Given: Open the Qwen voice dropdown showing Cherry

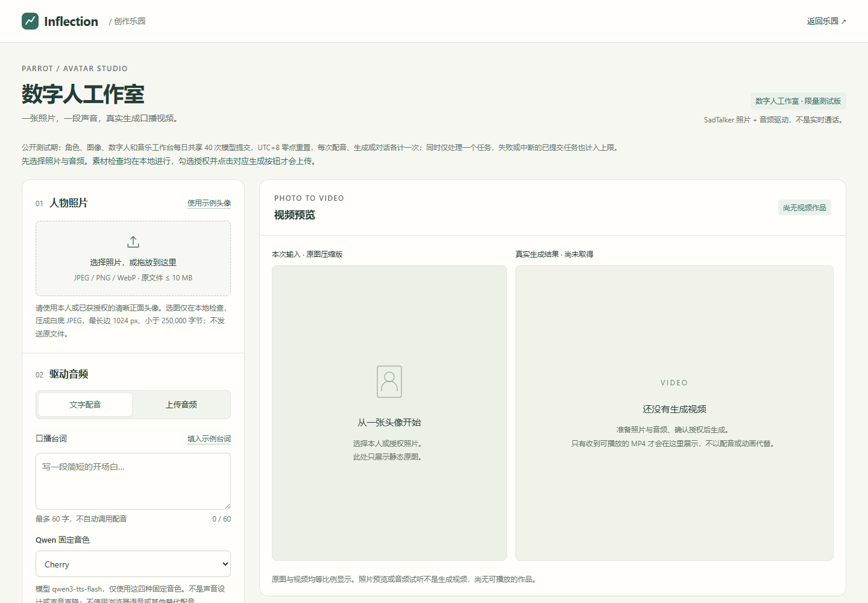Looking at the screenshot, I should (x=133, y=564).
